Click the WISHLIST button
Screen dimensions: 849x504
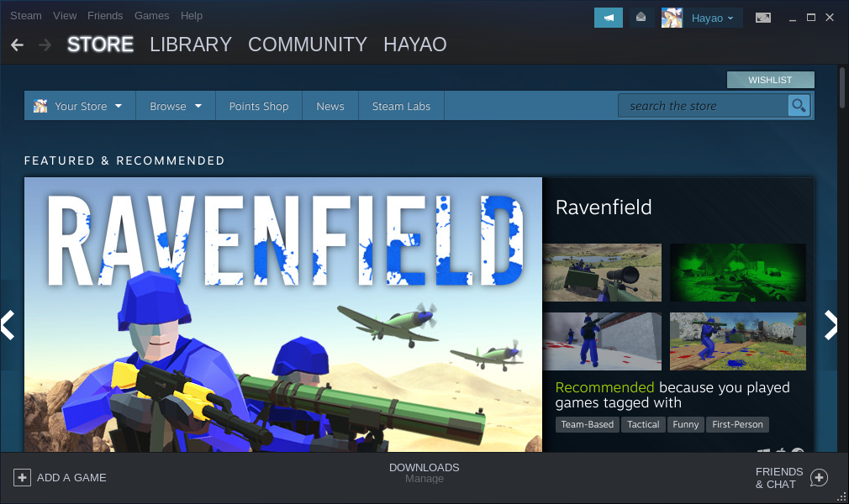(x=770, y=80)
